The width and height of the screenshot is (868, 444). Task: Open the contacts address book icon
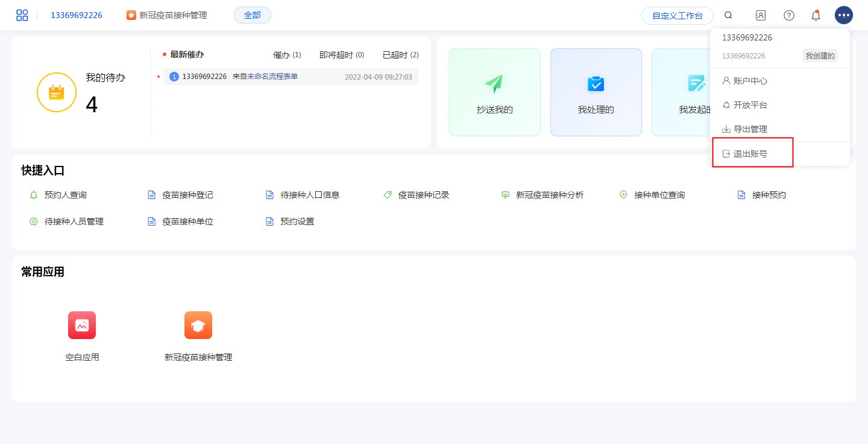point(760,16)
